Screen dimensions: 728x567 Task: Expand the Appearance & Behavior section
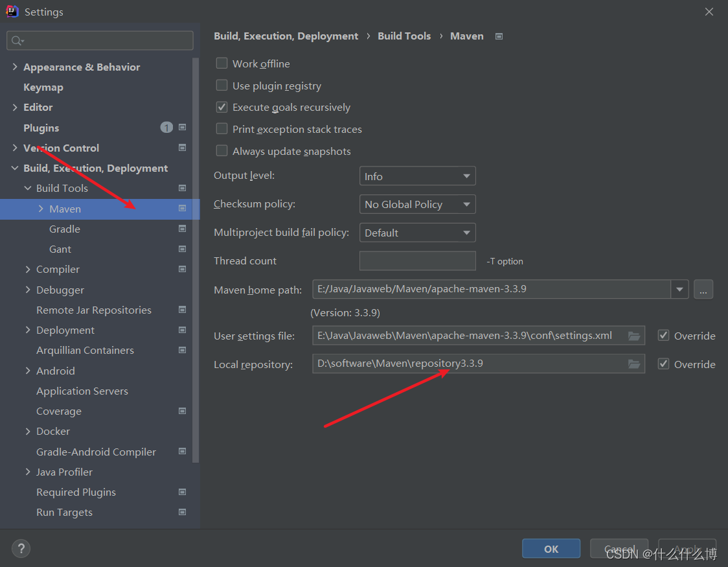click(x=15, y=67)
